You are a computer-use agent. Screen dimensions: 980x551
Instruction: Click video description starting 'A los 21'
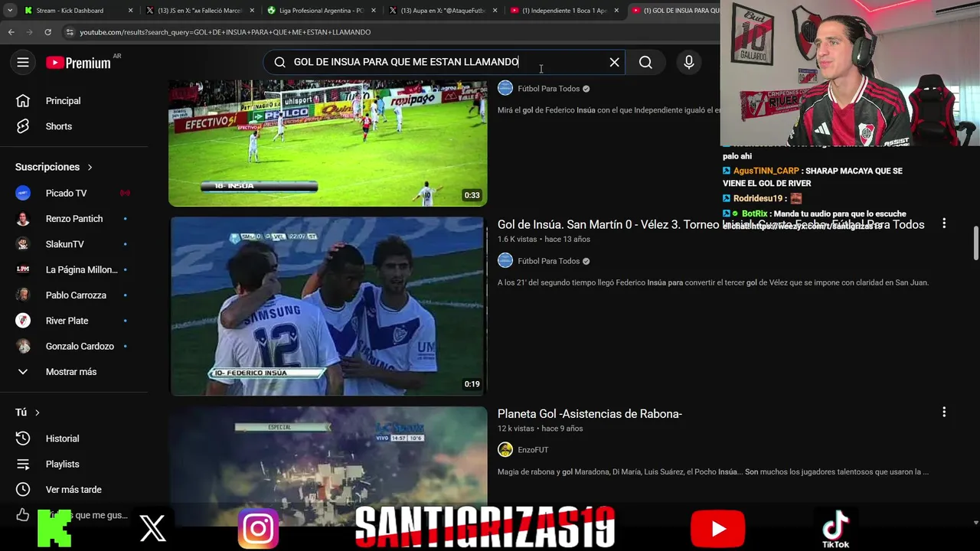(713, 282)
